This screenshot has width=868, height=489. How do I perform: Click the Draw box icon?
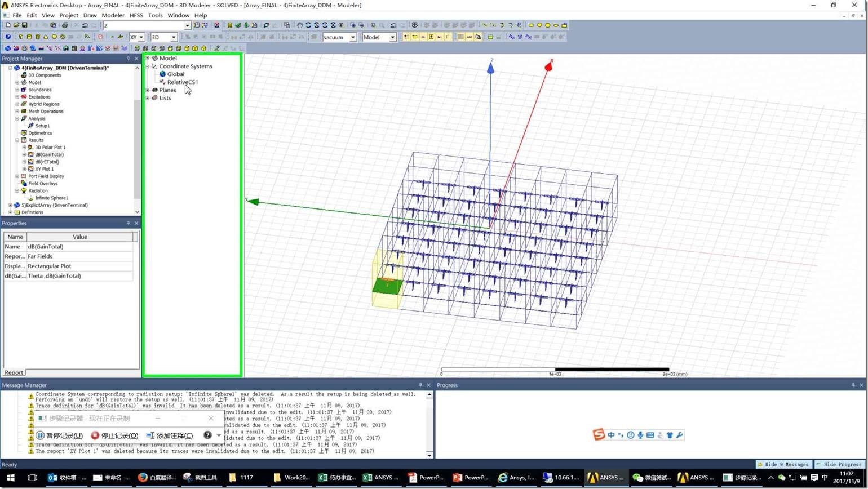pos(21,37)
